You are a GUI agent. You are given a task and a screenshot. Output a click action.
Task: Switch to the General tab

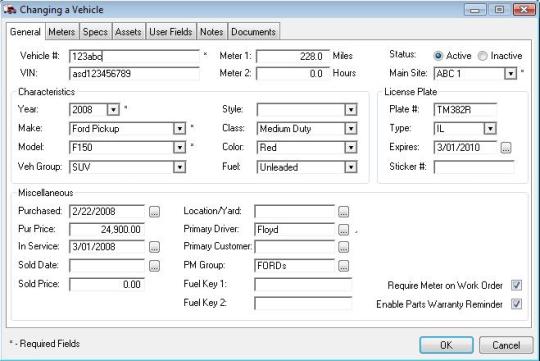[25, 32]
